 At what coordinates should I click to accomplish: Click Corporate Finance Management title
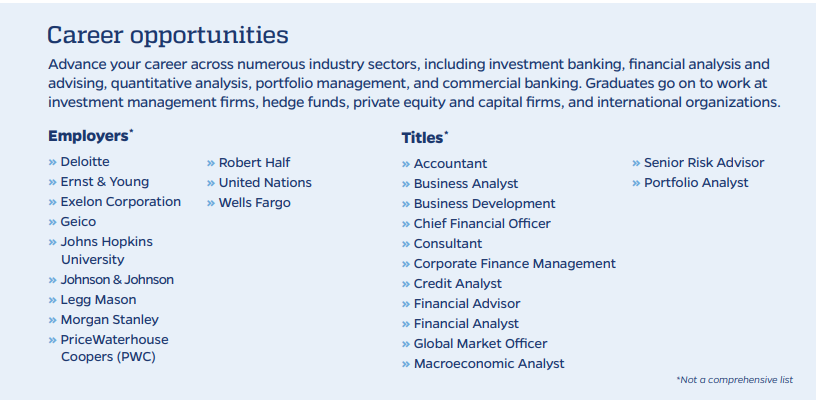(x=514, y=263)
